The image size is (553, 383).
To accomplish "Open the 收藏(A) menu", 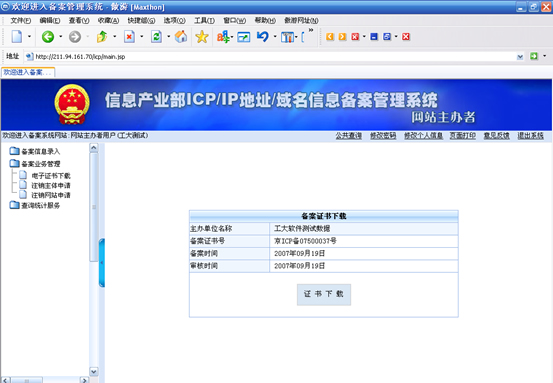I will pos(108,20).
